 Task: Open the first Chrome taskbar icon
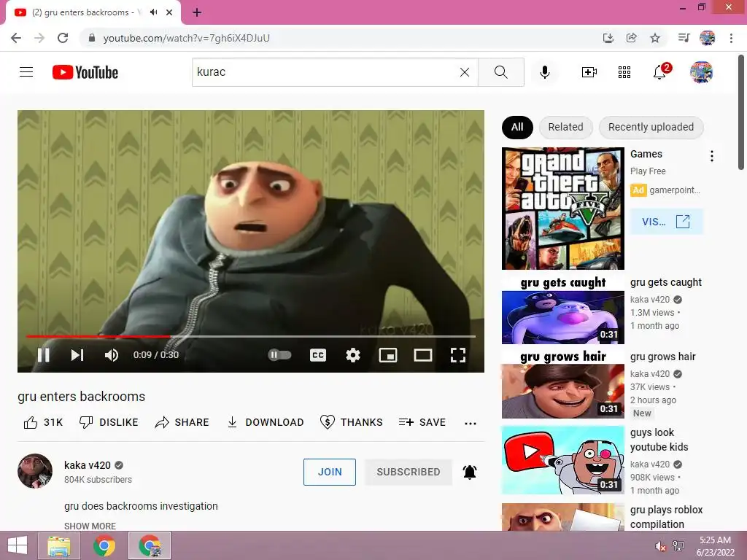[104, 545]
